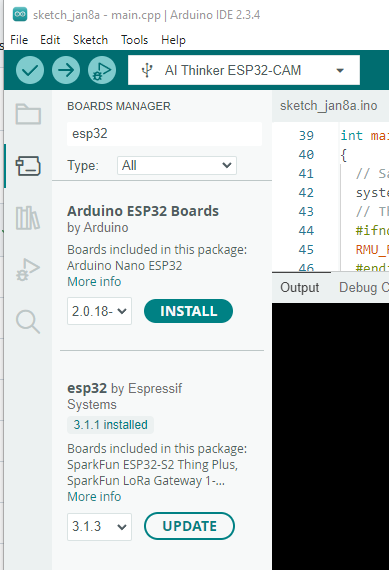Open the Type filter dropdown set to All
This screenshot has height=570, width=389.
(x=177, y=165)
